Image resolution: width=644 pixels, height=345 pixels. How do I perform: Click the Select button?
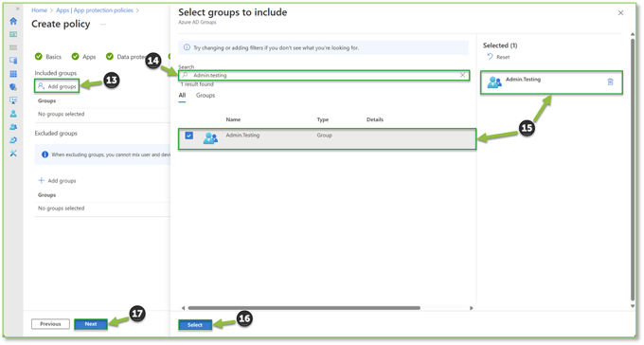click(x=195, y=325)
